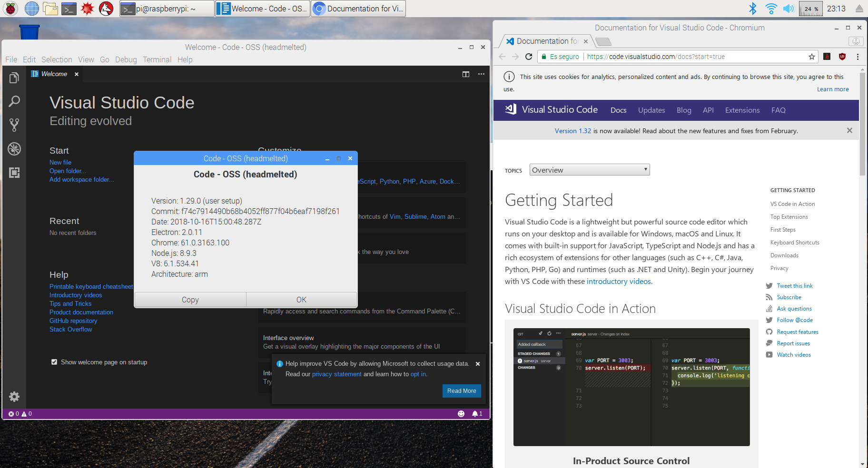Click the Chromium page vertical scrollbar

863,124
